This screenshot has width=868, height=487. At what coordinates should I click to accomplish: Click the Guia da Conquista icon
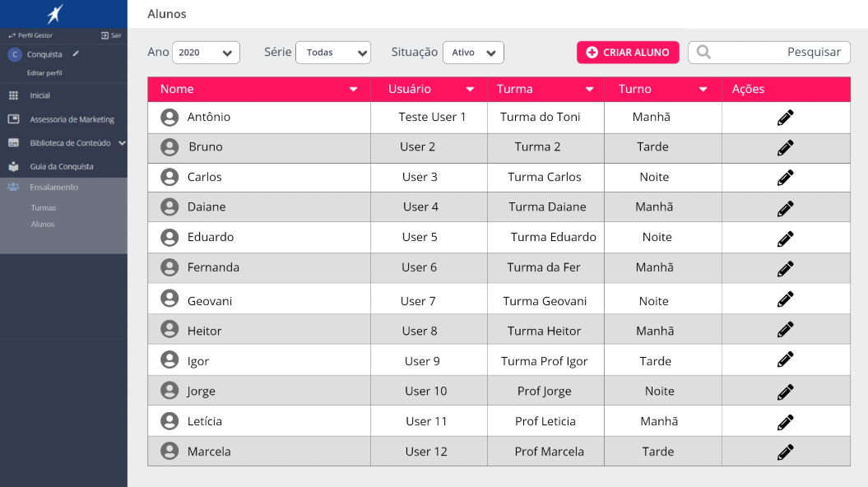(13, 166)
